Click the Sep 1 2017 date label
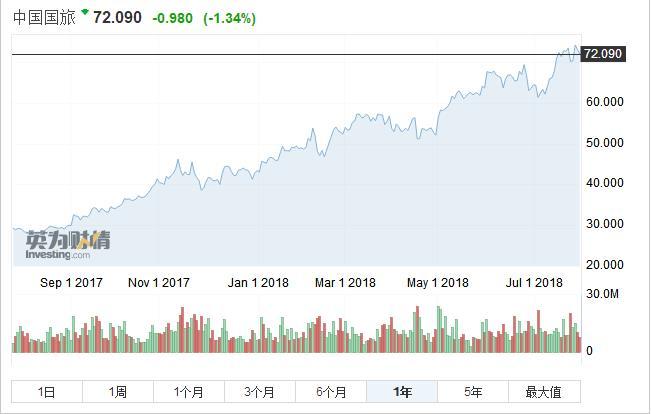Viewport: 651px width, 414px height. [71, 283]
